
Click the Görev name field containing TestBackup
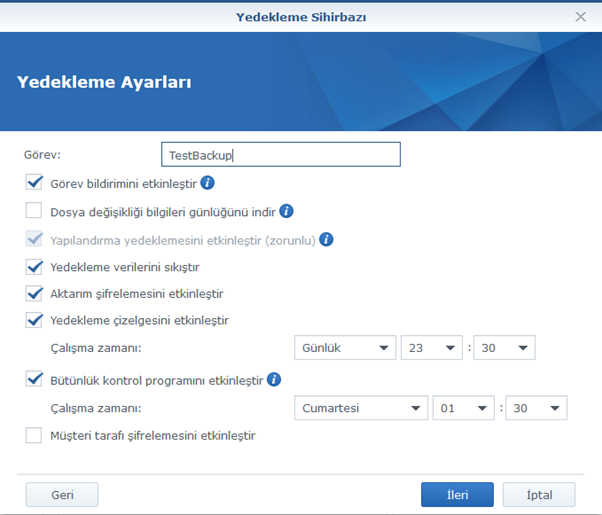click(281, 154)
